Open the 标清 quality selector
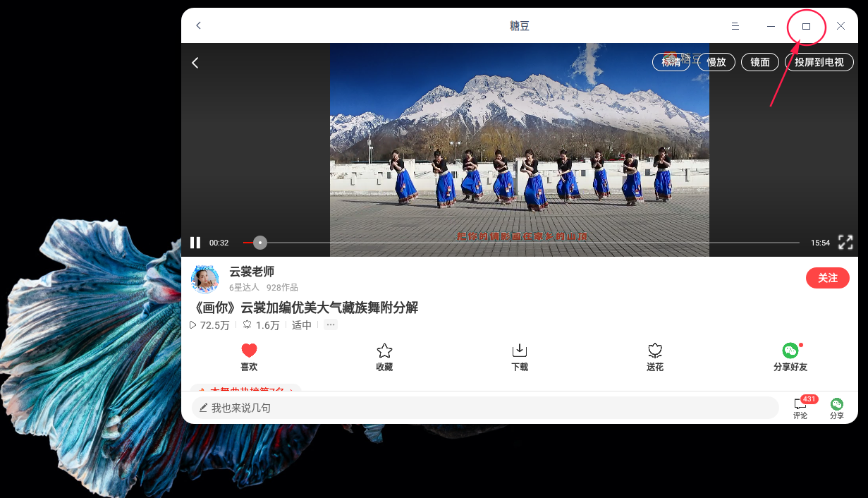This screenshot has width=868, height=498. point(671,62)
